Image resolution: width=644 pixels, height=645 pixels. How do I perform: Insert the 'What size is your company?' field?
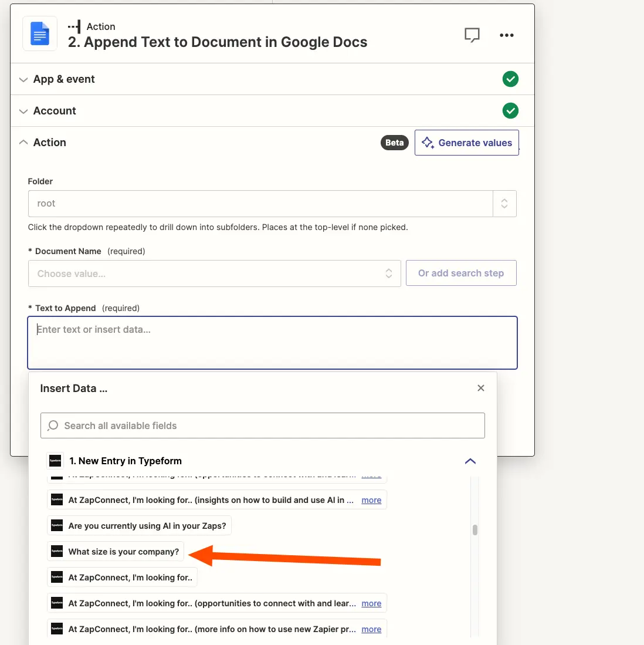point(116,552)
